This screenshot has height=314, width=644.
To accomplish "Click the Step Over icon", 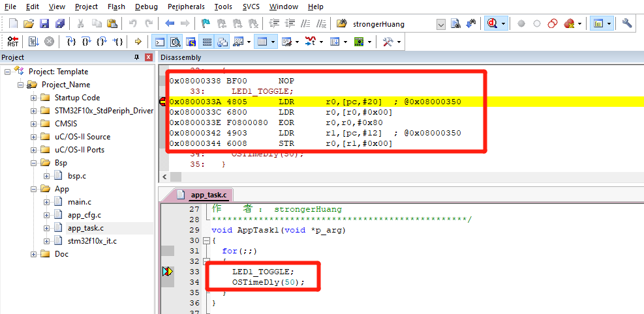I will click(x=87, y=42).
